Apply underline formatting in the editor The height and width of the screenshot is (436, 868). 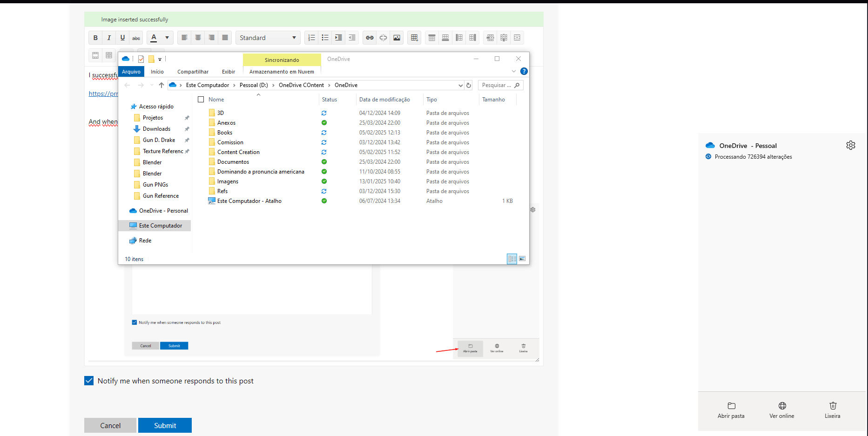[x=122, y=38]
